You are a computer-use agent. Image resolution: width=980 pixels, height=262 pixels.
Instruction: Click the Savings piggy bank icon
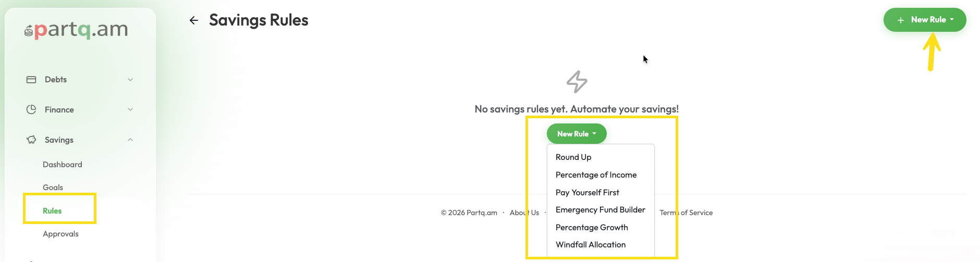pyautogui.click(x=31, y=140)
